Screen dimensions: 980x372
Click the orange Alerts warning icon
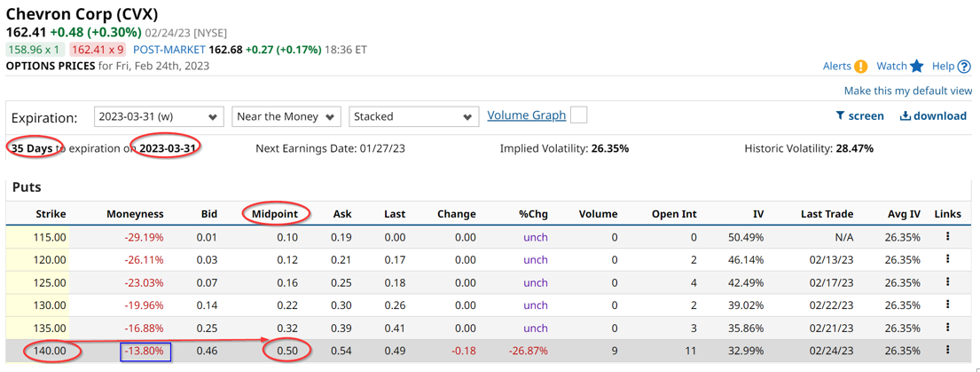[860, 67]
